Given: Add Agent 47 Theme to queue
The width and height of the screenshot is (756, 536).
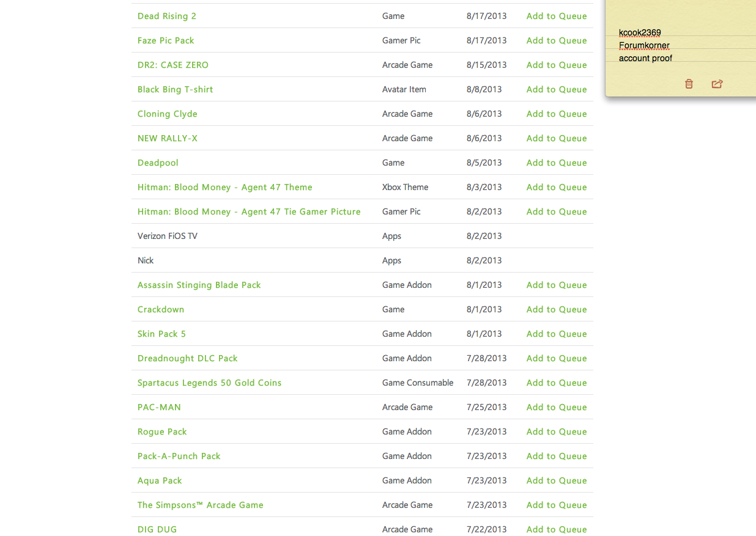Looking at the screenshot, I should [x=557, y=187].
